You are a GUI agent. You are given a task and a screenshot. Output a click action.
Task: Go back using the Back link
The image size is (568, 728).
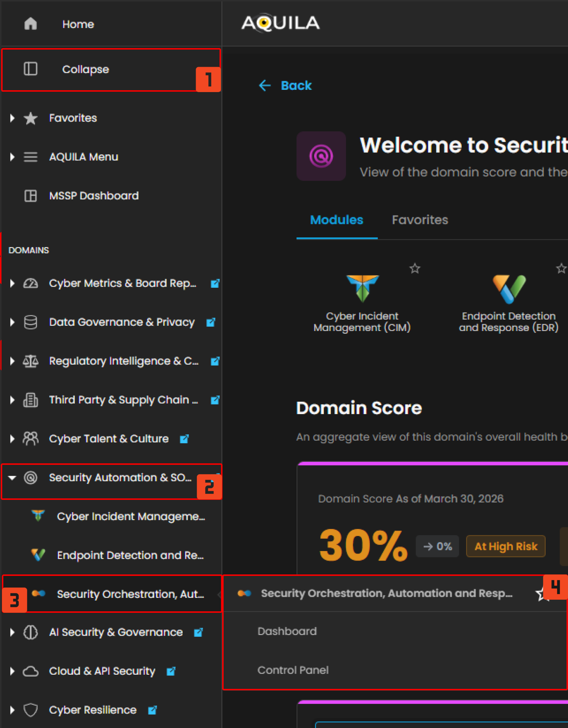tap(285, 85)
